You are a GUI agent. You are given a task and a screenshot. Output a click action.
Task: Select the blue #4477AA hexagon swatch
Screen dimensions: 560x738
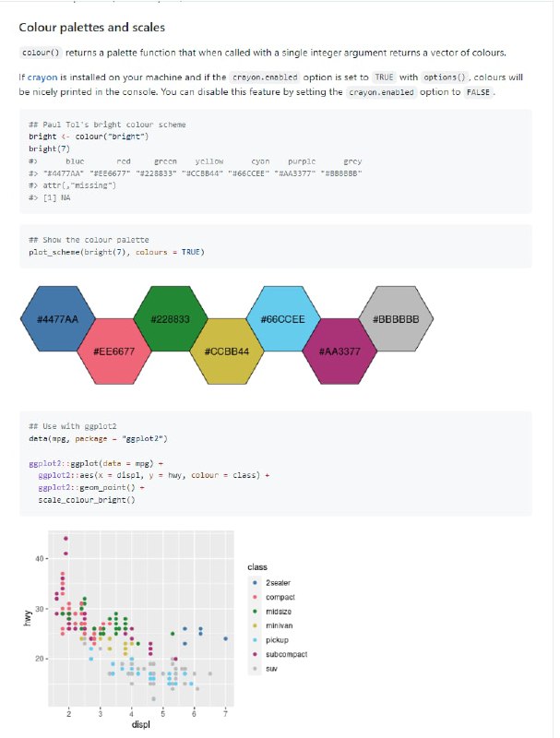[x=57, y=319]
